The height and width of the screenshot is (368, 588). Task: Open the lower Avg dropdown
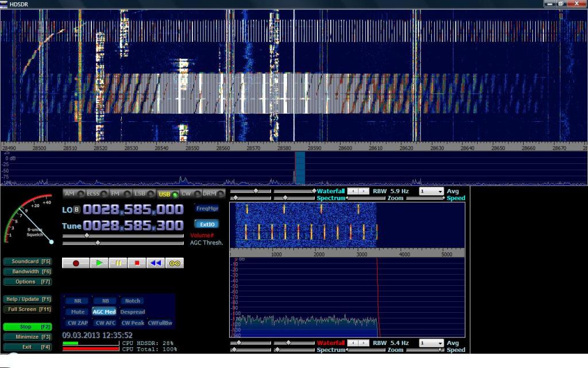pyautogui.click(x=431, y=343)
